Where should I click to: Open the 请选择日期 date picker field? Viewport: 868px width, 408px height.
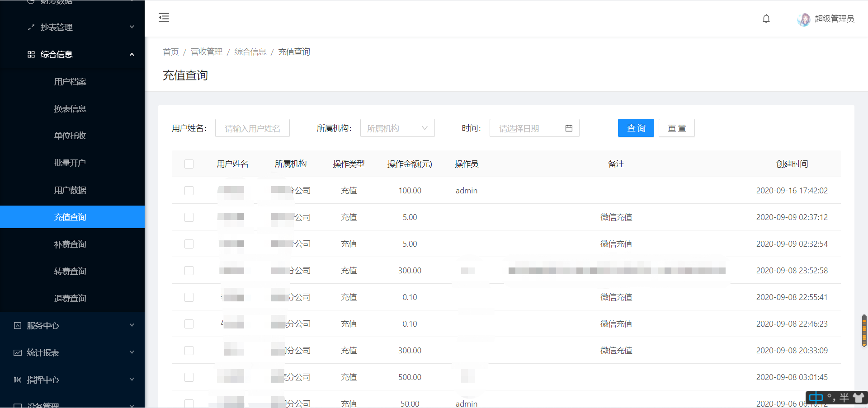(x=534, y=128)
